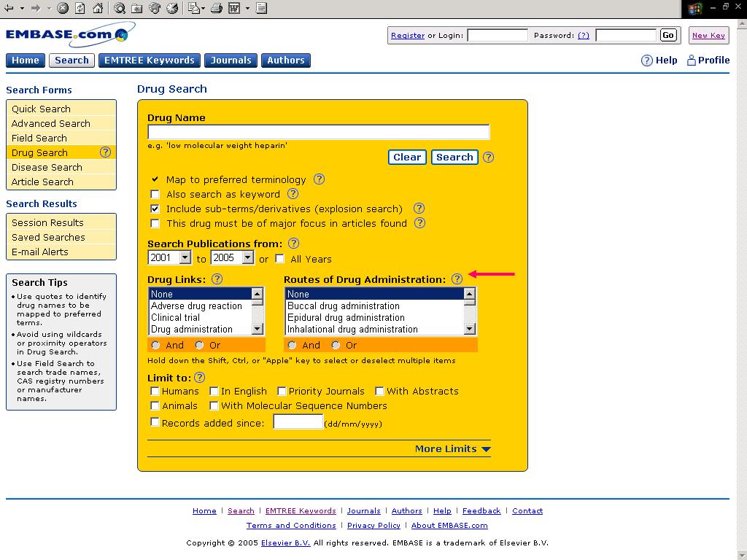Open help for Search Publications from
This screenshot has height=560, width=747.
pos(294,244)
